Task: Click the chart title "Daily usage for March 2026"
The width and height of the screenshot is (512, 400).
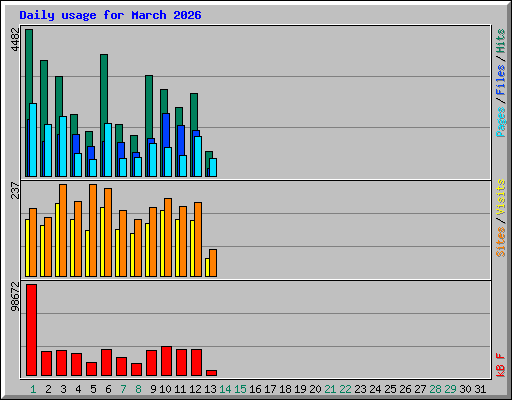Action: tap(110, 15)
